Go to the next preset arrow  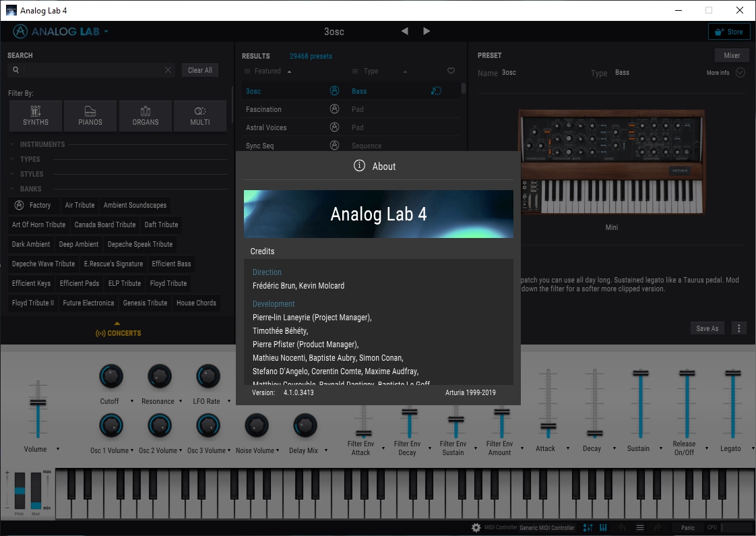coord(427,31)
